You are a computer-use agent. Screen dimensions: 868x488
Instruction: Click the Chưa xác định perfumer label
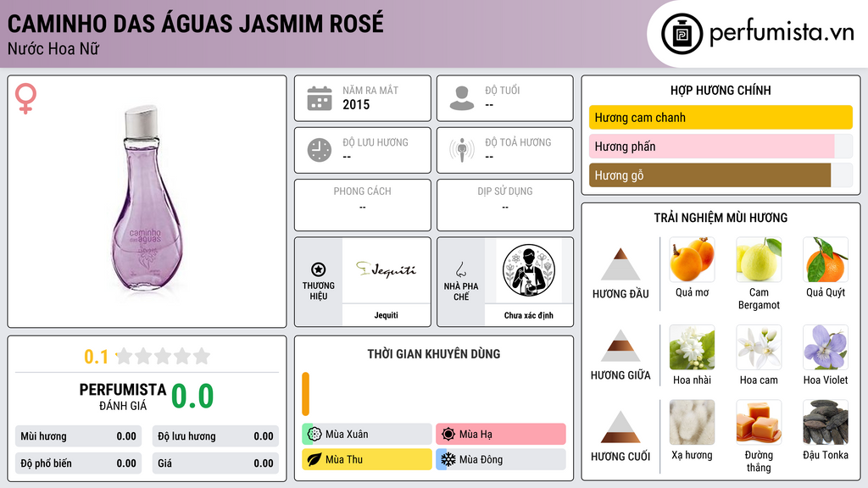coord(529,315)
